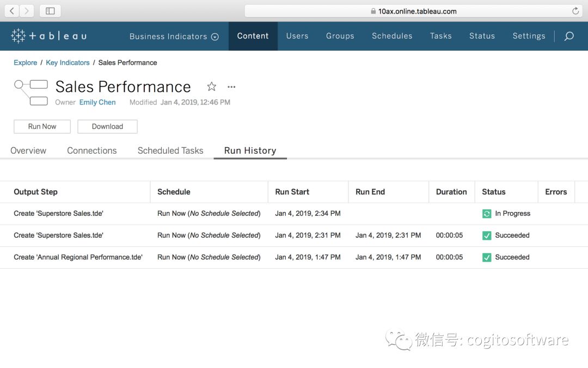
Task: Click the flow icon beside Sales Performance
Action: [x=31, y=92]
